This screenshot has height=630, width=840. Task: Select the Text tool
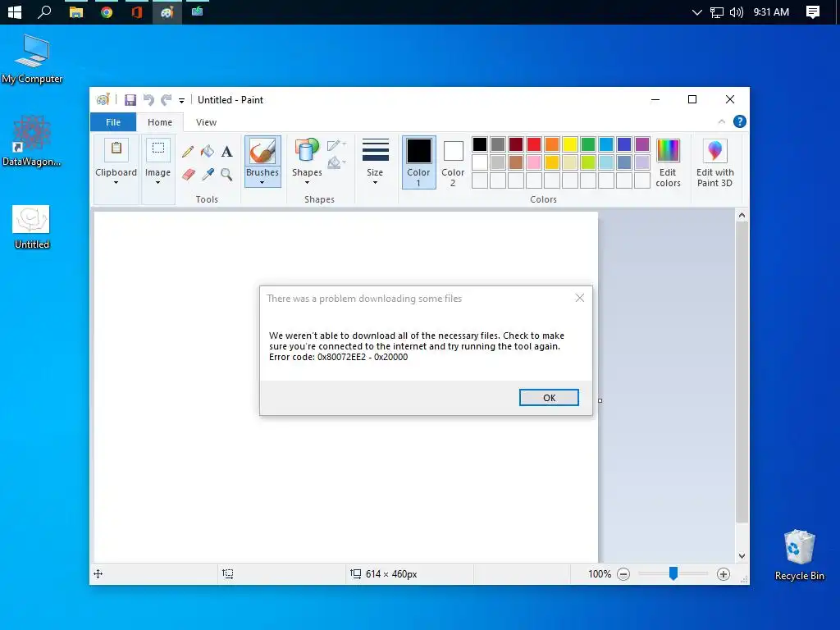click(x=226, y=152)
